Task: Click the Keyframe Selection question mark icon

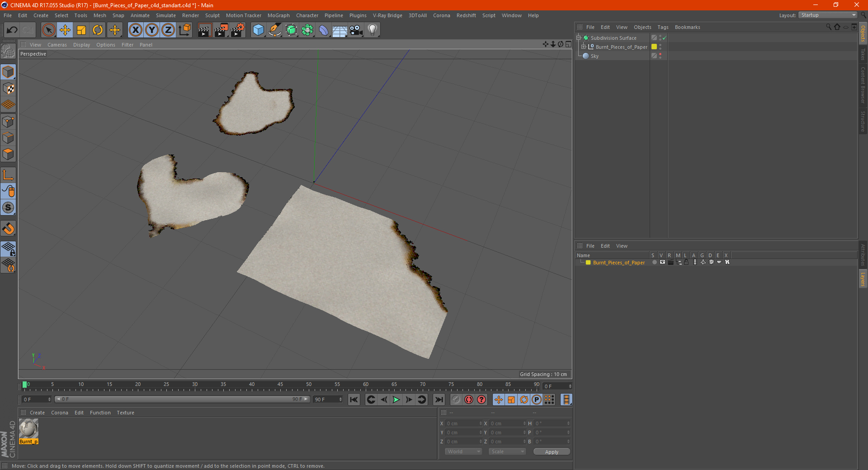Action: click(481, 399)
